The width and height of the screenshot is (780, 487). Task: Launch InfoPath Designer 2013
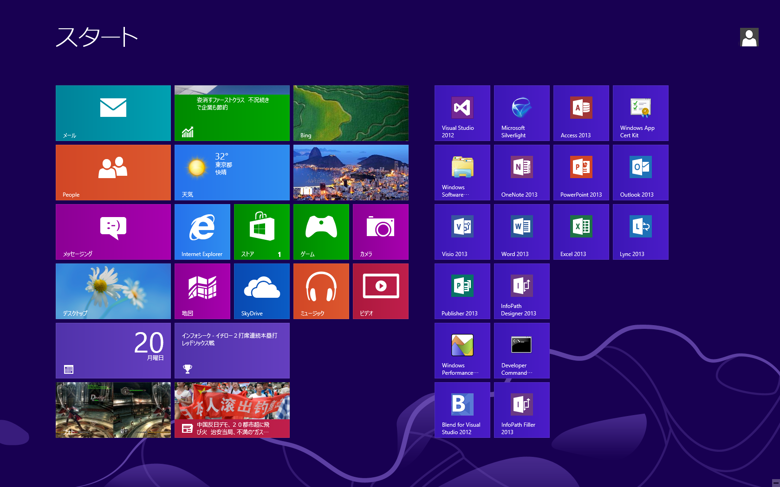pyautogui.click(x=522, y=291)
